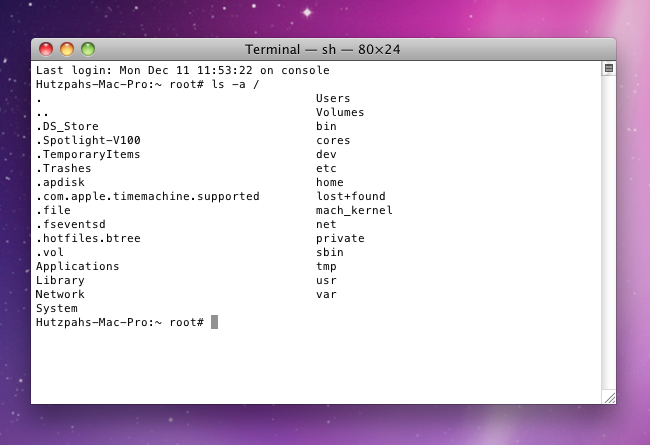Click the "Library" directory name
Image resolution: width=650 pixels, height=445 pixels.
(x=60, y=280)
